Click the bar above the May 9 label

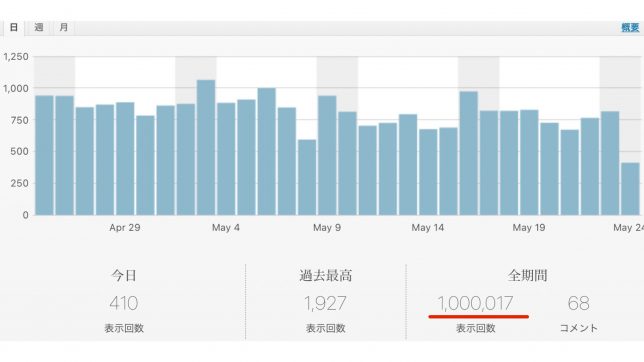pyautogui.click(x=327, y=155)
